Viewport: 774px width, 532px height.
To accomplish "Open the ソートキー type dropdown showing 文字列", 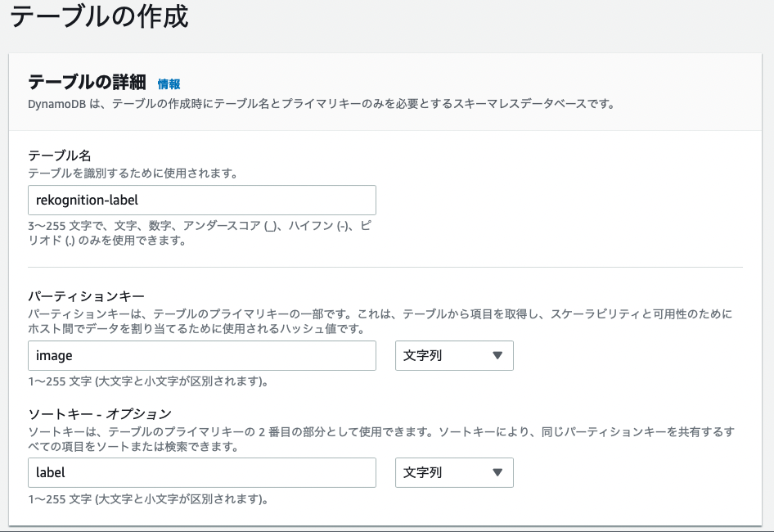I will [x=454, y=473].
